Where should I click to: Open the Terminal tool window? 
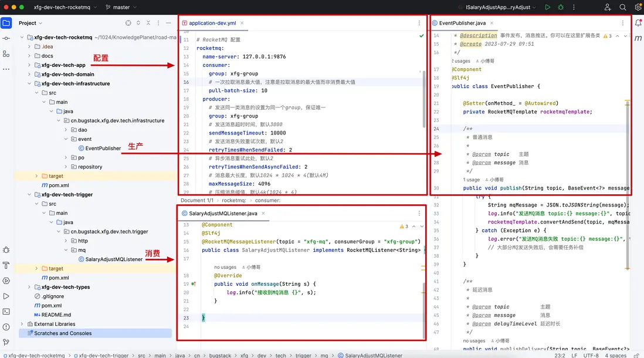(6, 312)
